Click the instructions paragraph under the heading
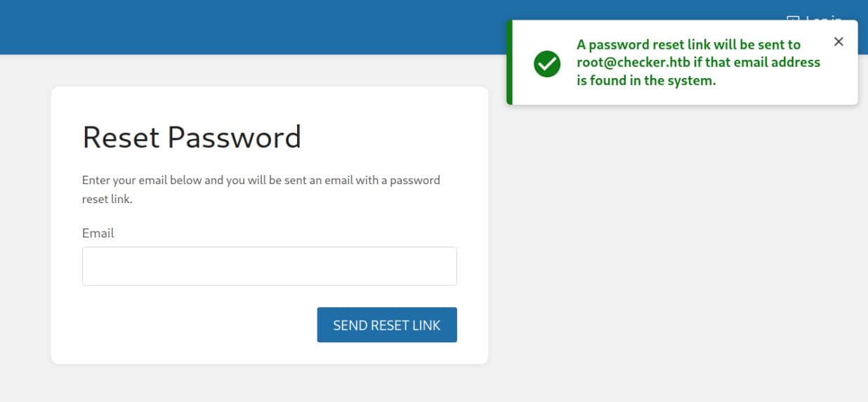Viewport: 868px width, 402px height. coord(261,190)
